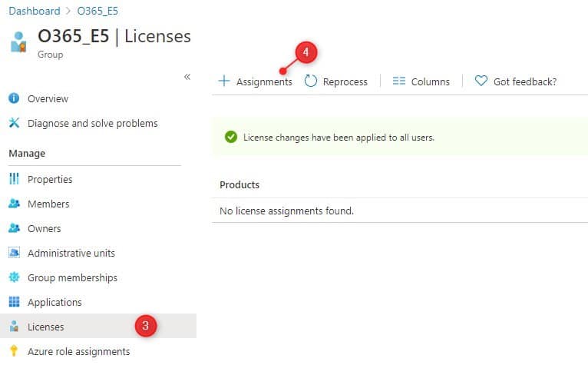Open the Owners section
The width and height of the screenshot is (588, 365).
tap(45, 229)
